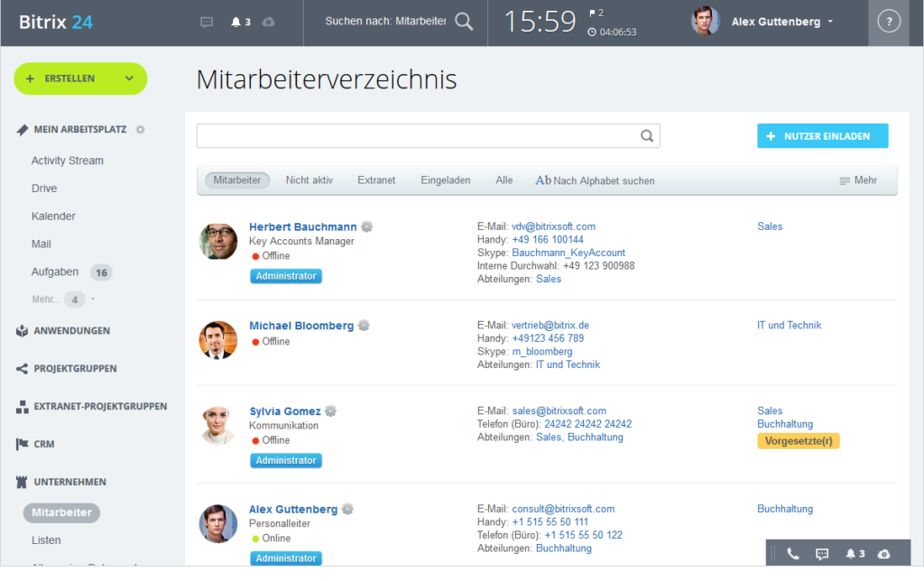924x581 pixels.
Task: Click the gear beside Mein Arbeitsplatz
Action: (x=140, y=130)
